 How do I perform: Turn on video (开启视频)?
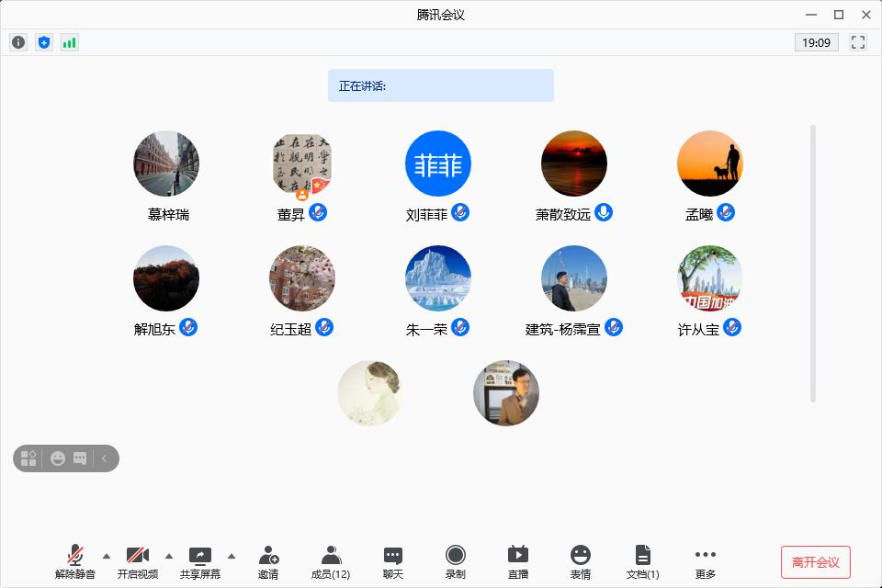[x=138, y=561]
